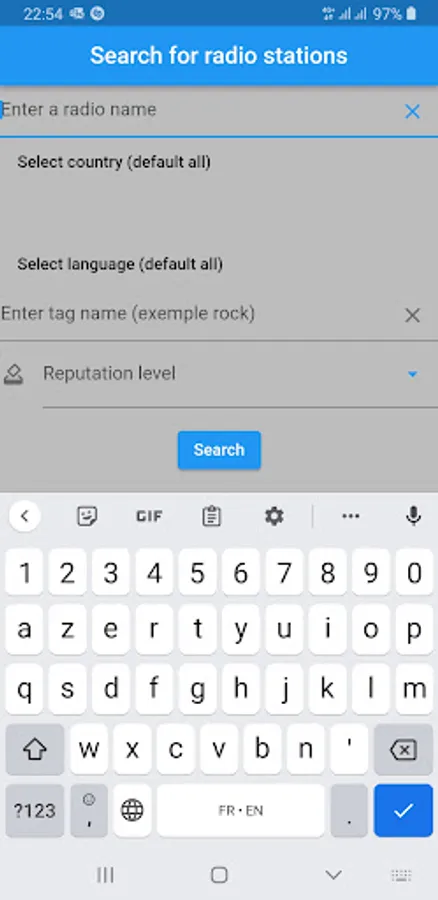This screenshot has height=900, width=438.
Task: Clear the radio name field with blue X
Action: click(x=412, y=111)
